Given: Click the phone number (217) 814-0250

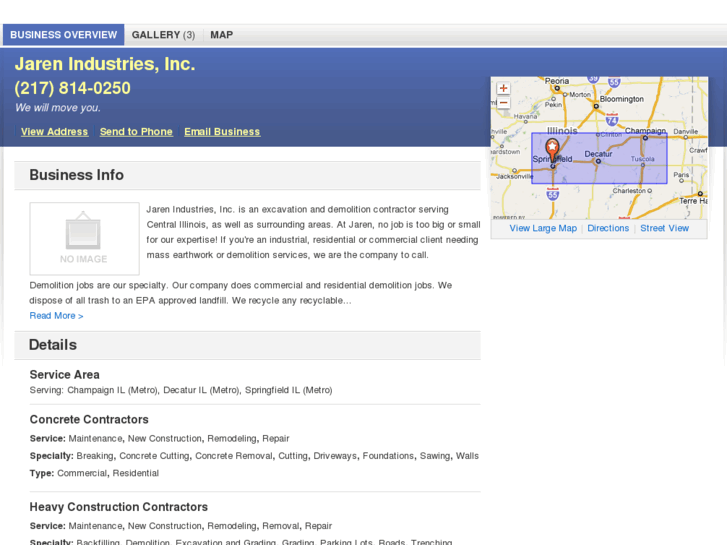Looking at the screenshot, I should [72, 88].
